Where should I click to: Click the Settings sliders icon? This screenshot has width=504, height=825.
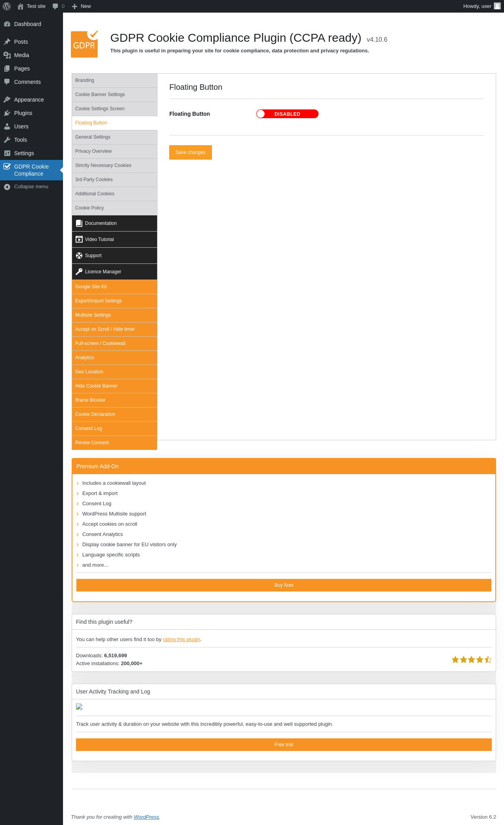click(x=7, y=153)
